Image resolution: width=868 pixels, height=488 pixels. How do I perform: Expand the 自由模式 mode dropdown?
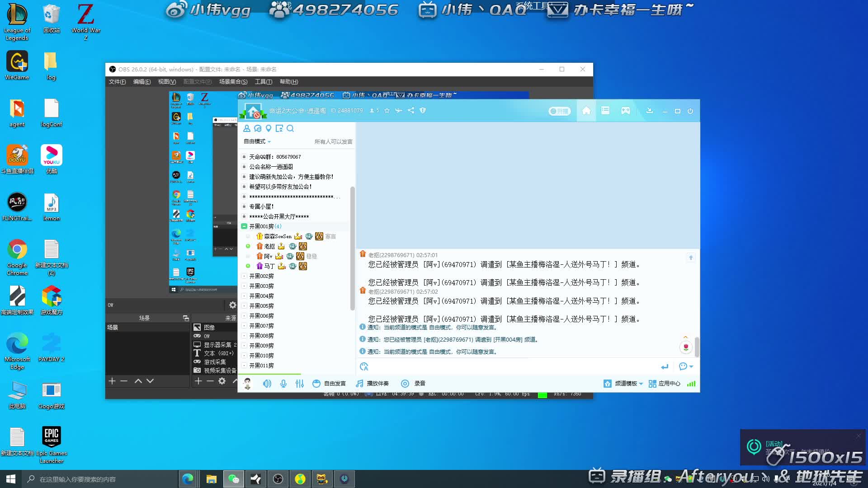(257, 141)
